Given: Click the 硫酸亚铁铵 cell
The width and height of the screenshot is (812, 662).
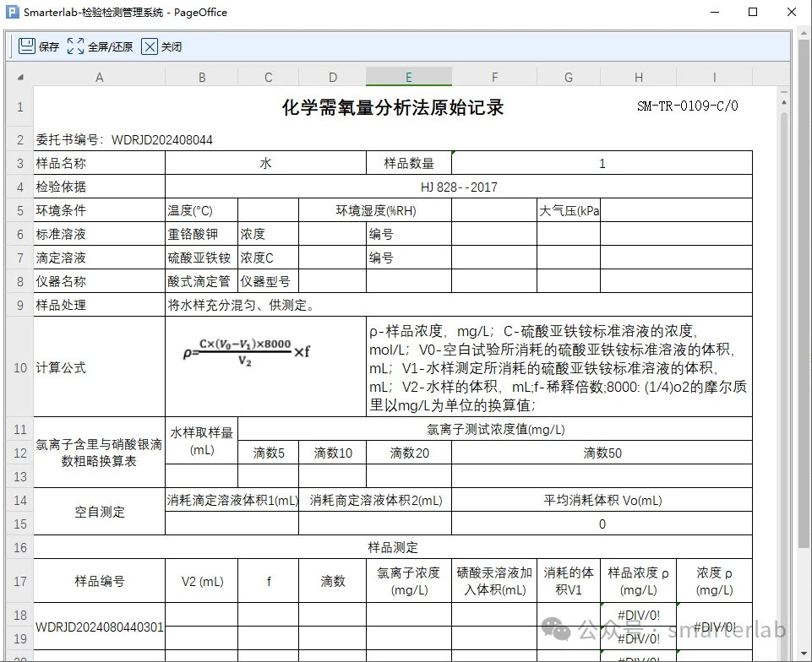Looking at the screenshot, I should coord(201,258).
